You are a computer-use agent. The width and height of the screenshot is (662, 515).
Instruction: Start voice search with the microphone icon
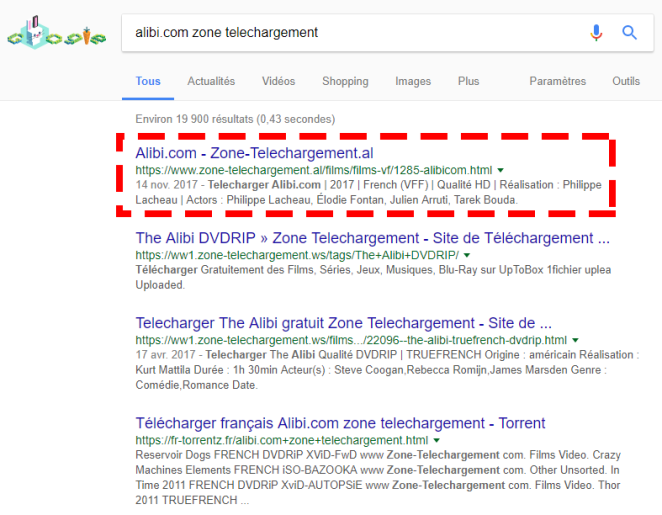[x=596, y=33]
